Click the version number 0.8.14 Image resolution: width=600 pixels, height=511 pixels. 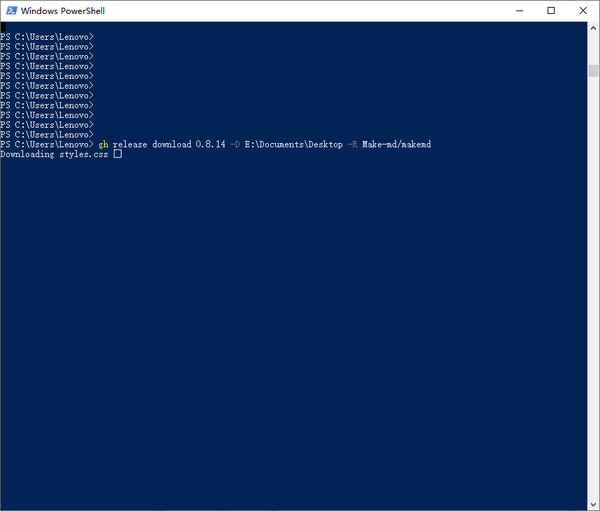tap(210, 144)
